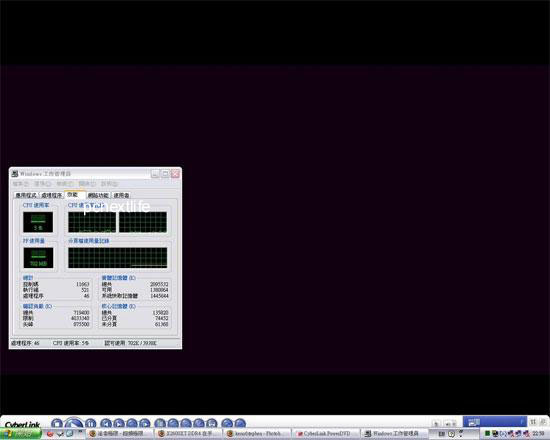Image resolution: width=550 pixels, height=440 pixels.
Task: Click the PowerDVD previous chapter button
Action: (x=106, y=424)
